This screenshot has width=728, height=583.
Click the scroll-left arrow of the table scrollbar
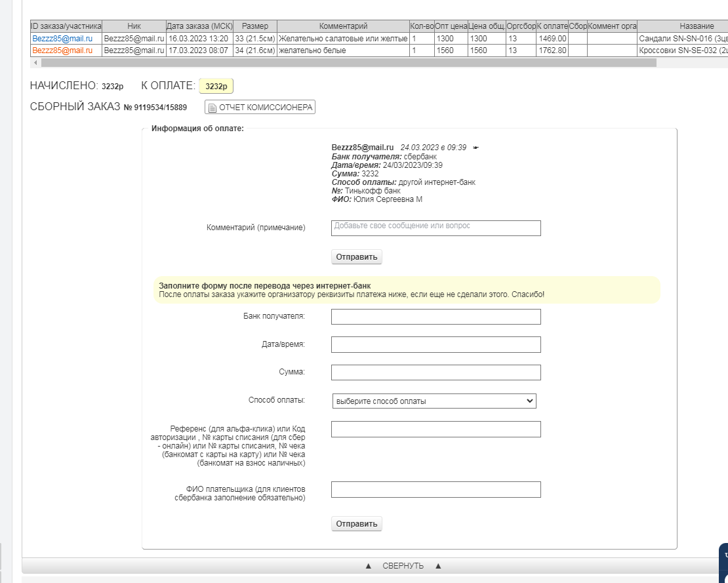click(x=36, y=63)
